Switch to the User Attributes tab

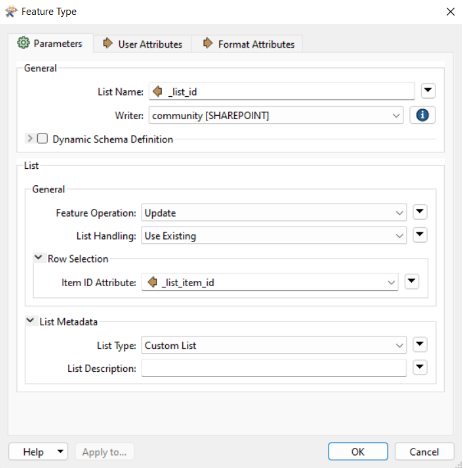click(143, 44)
